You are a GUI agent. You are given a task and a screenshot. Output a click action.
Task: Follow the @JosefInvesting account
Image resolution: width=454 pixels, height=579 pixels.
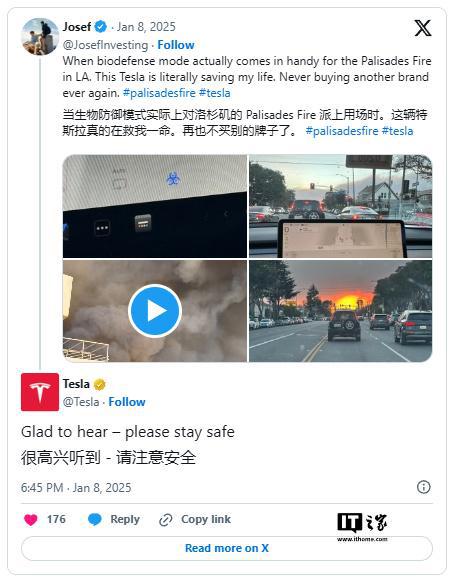coord(176,45)
